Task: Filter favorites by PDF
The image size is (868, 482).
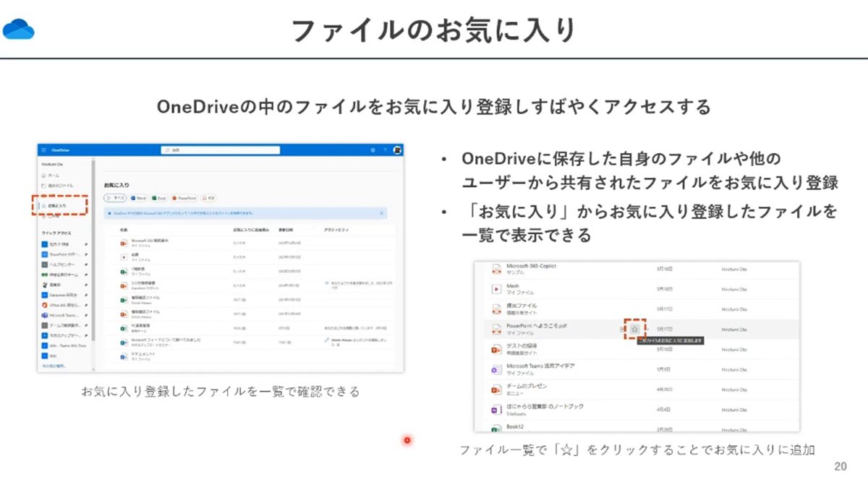Action: pos(209,198)
